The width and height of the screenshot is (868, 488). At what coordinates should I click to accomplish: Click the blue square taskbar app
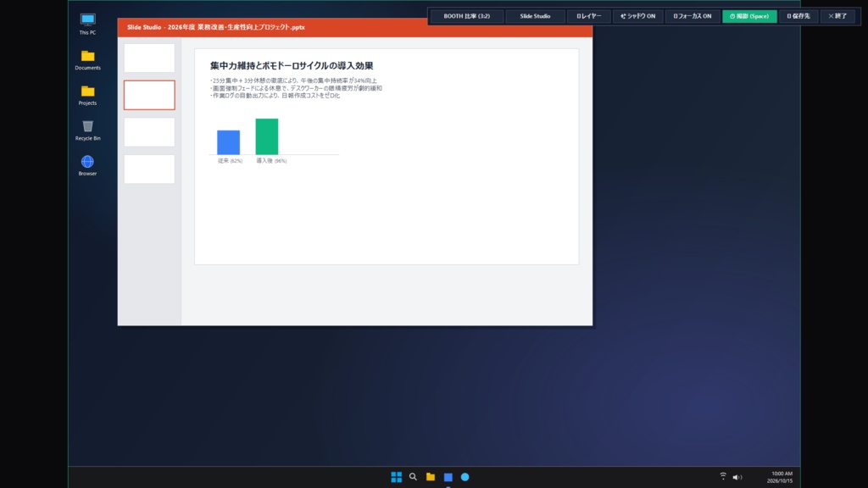tap(448, 476)
